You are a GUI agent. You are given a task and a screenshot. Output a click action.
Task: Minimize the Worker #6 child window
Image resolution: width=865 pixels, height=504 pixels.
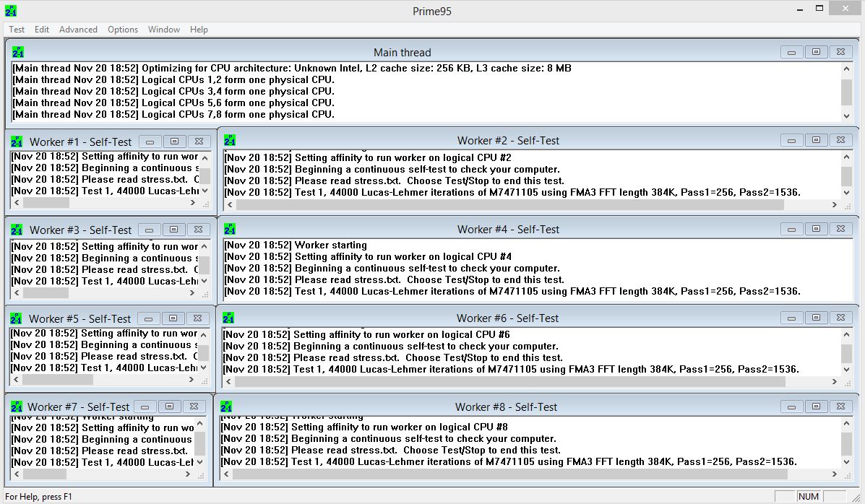[791, 318]
